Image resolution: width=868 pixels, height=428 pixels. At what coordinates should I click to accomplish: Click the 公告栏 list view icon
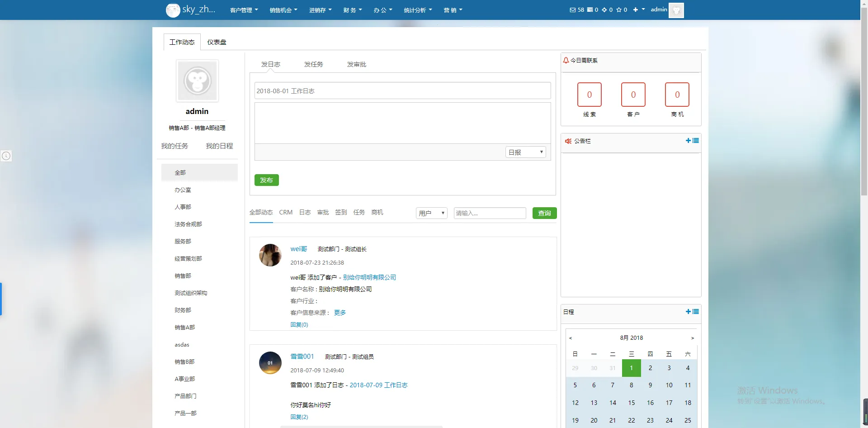[x=695, y=141]
